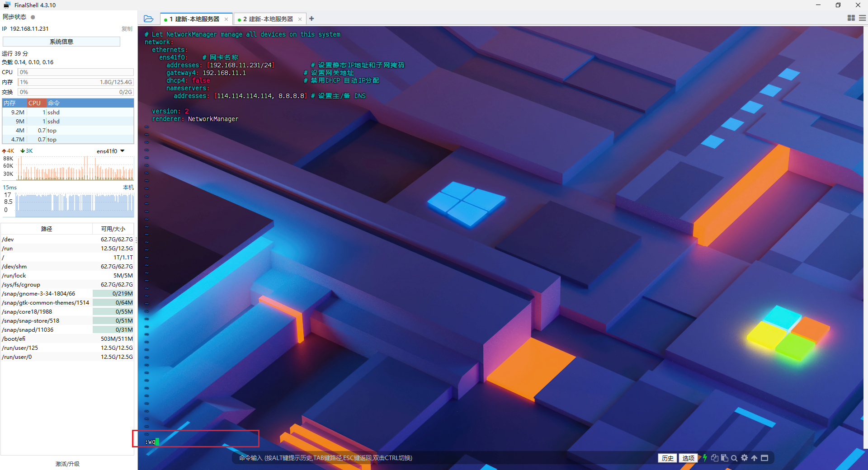Select the /snap/core18/1988 row
The width and height of the screenshot is (868, 470).
tap(67, 312)
